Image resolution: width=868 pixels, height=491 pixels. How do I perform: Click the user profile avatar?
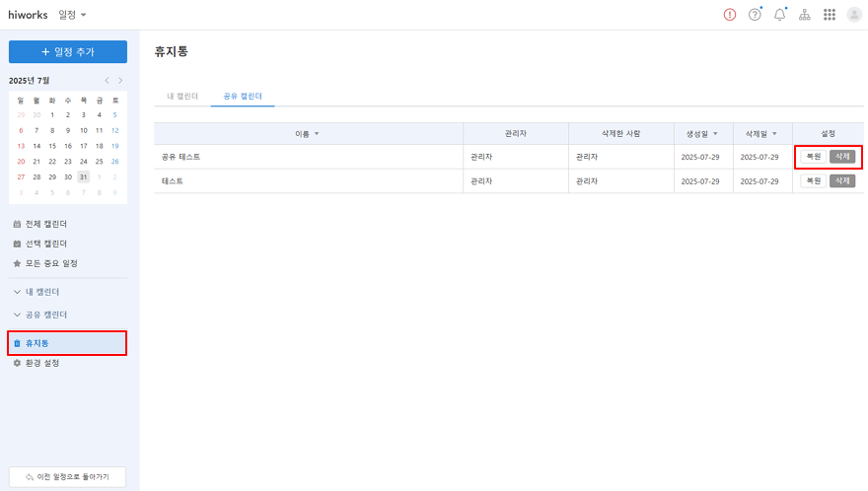click(x=854, y=15)
